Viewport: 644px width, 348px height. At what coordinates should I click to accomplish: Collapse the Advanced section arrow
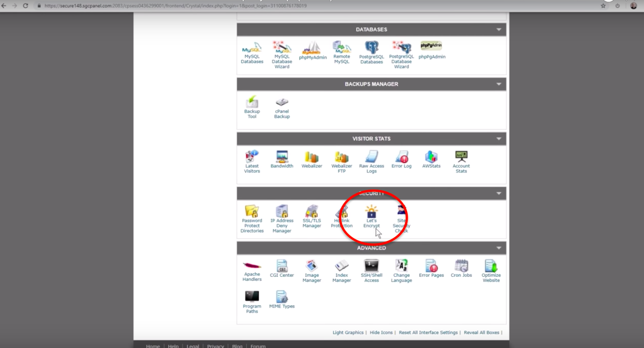pos(499,248)
